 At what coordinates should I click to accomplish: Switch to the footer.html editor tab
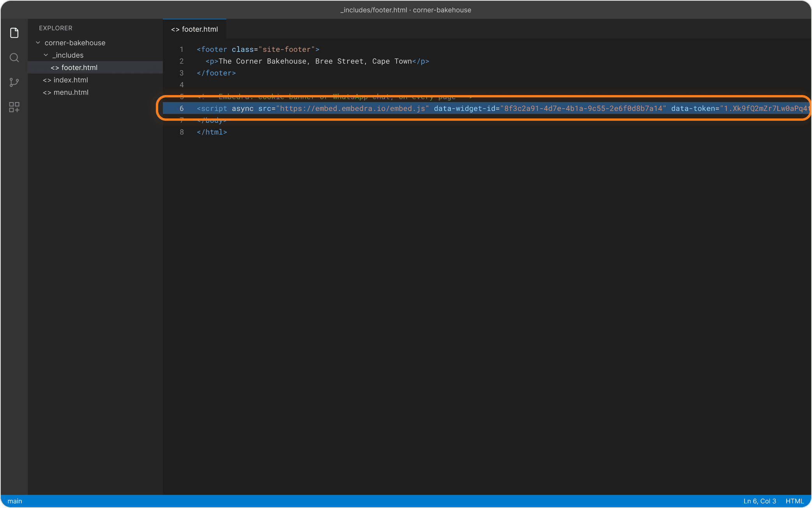194,29
